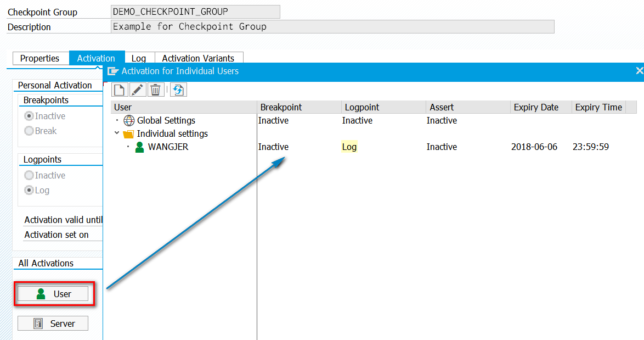Click WANGJER's Assert Inactive cell

pos(442,147)
